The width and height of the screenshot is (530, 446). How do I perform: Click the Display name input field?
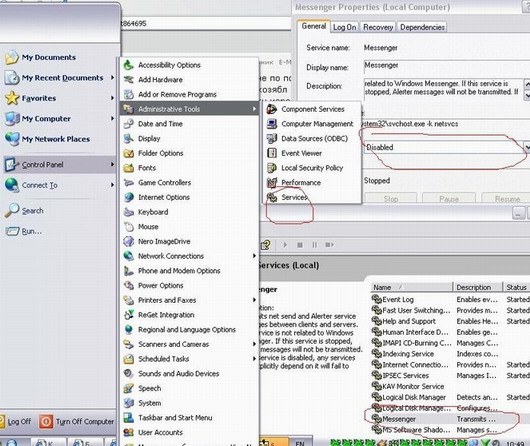tap(447, 67)
